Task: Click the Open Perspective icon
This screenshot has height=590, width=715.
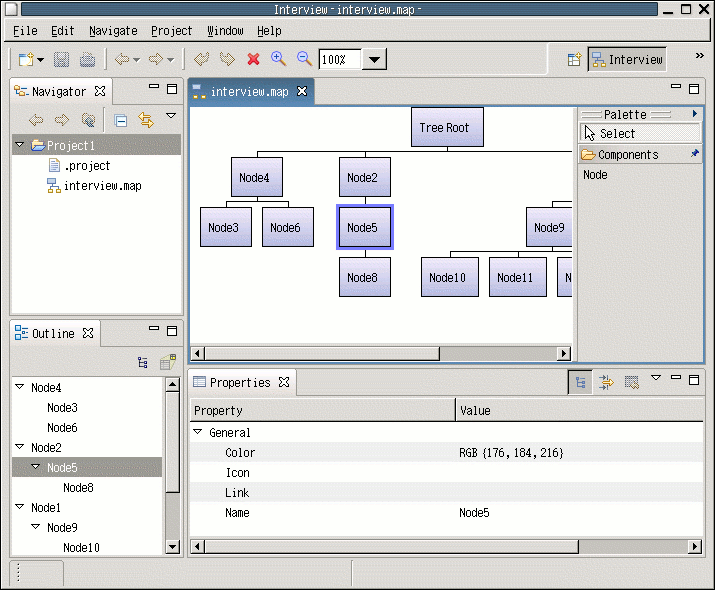Action: pyautogui.click(x=575, y=60)
